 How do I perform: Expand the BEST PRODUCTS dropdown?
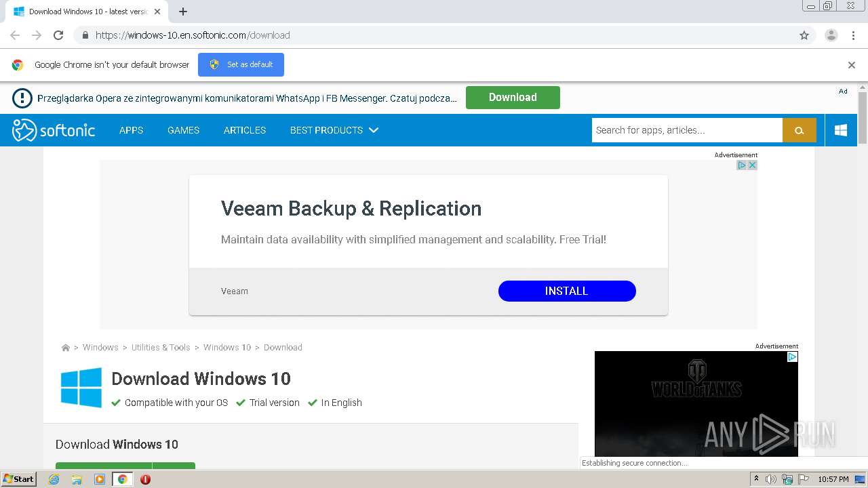(x=334, y=130)
